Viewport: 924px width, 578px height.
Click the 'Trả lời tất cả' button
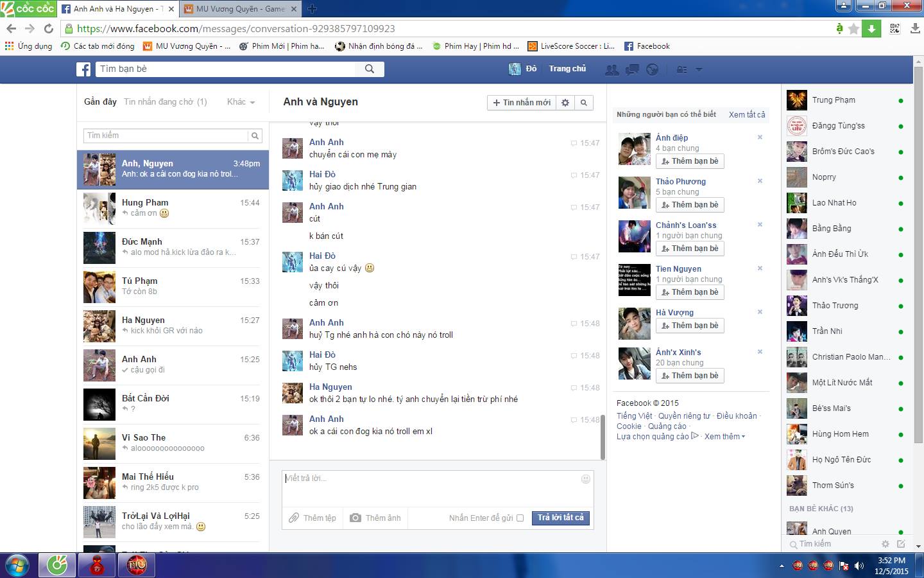click(x=560, y=518)
